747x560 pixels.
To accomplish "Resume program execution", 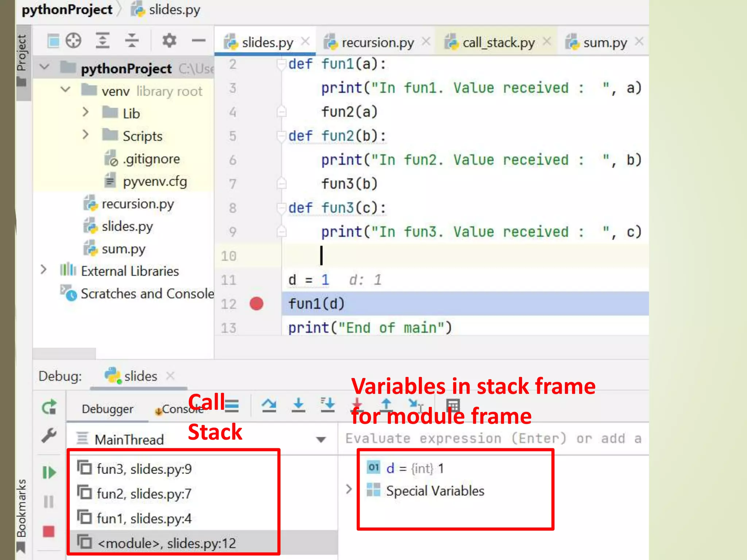I will tap(49, 472).
